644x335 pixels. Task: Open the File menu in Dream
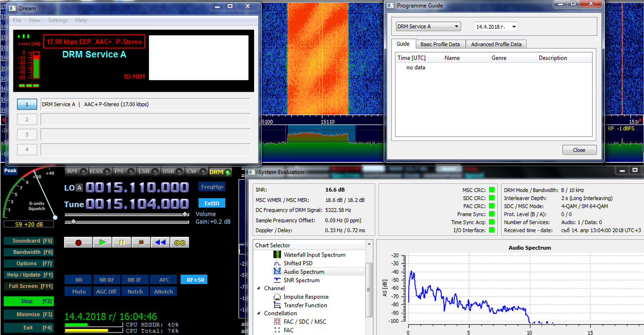click(17, 20)
